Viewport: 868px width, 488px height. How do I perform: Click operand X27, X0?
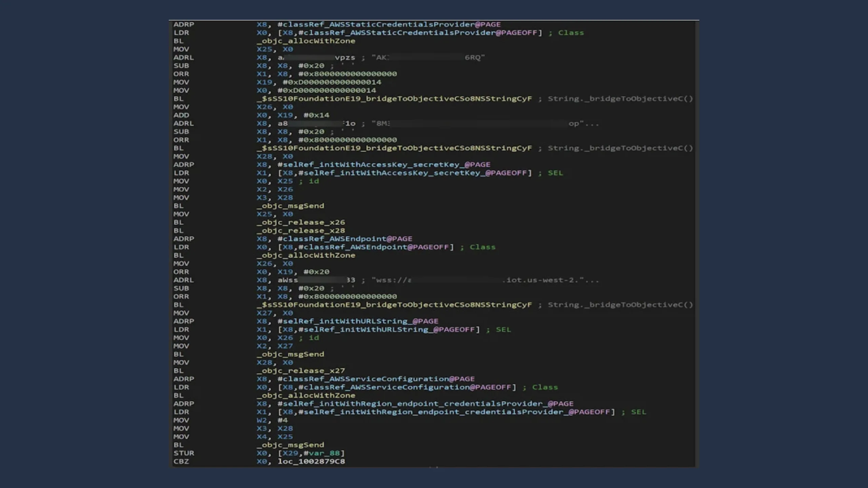(275, 313)
